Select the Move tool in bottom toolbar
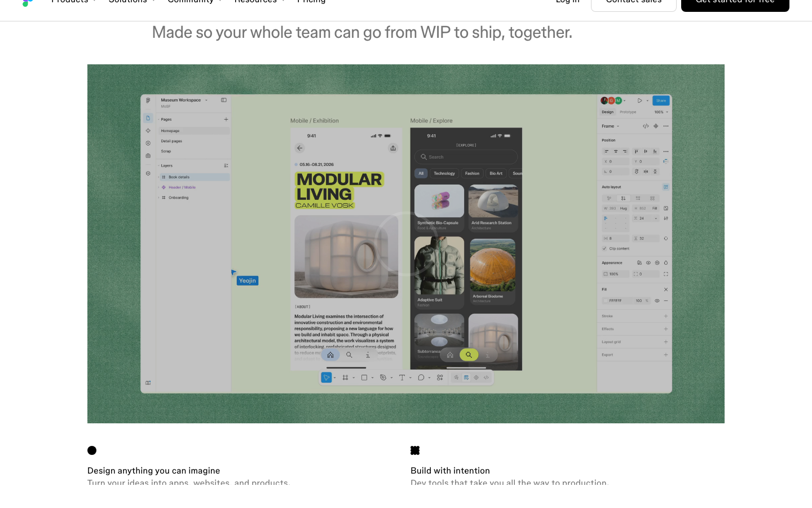Viewport: 812px width, 508px height. click(326, 378)
